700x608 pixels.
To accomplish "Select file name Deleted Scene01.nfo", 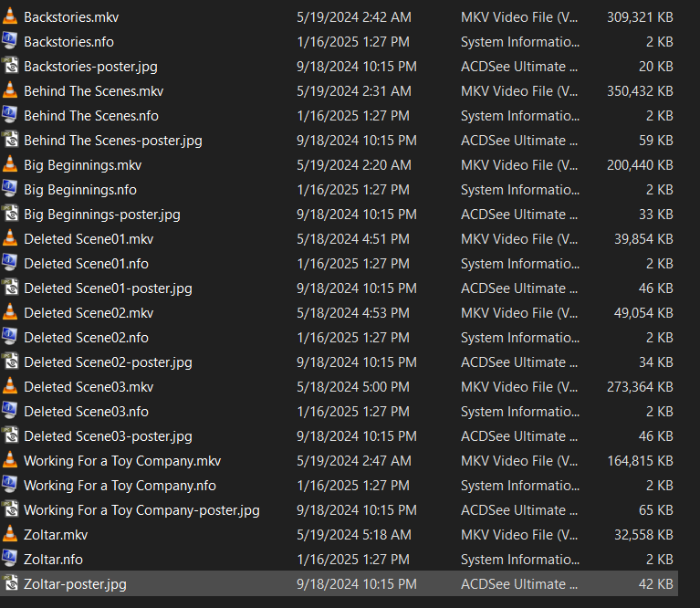I will tap(86, 264).
